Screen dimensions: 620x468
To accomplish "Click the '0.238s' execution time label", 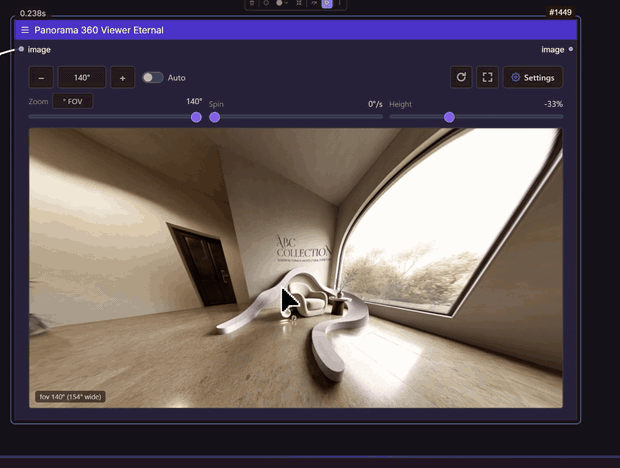I will click(x=33, y=13).
